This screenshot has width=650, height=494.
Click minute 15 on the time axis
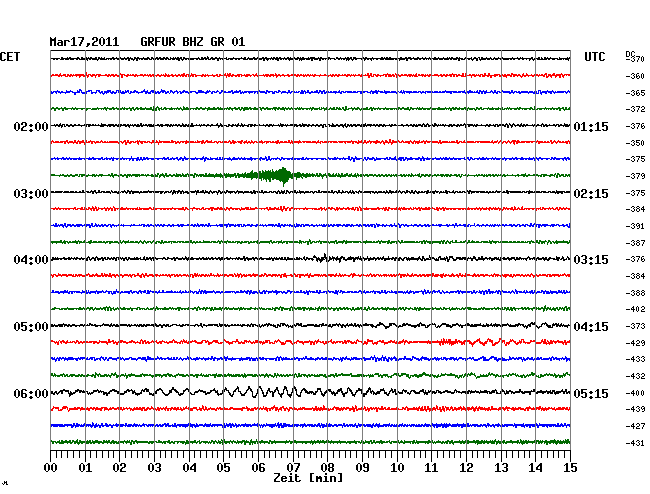coord(570,468)
